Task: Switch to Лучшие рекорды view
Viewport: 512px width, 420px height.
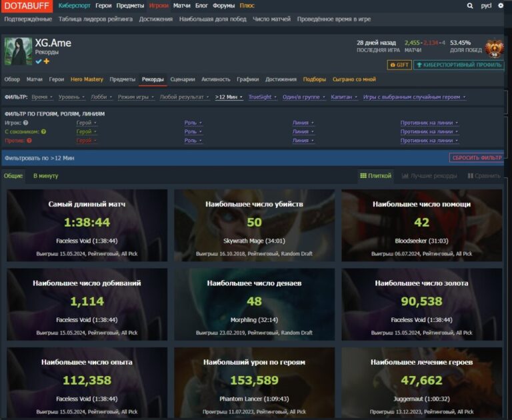Action: pyautogui.click(x=429, y=176)
